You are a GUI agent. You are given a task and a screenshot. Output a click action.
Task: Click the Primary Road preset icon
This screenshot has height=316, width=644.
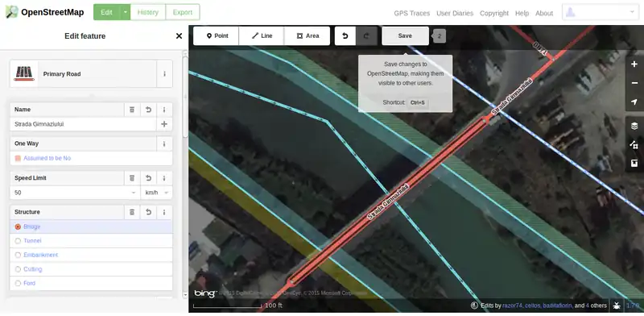[24, 74]
